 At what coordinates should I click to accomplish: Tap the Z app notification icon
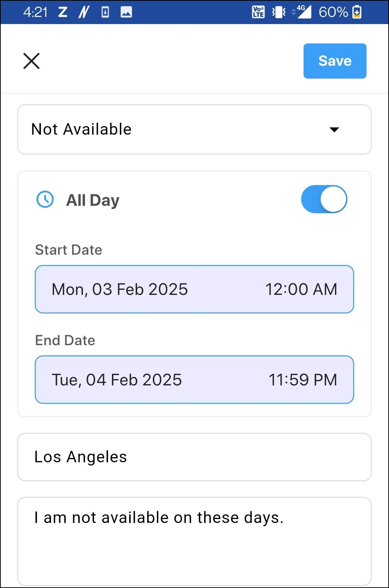pos(63,12)
